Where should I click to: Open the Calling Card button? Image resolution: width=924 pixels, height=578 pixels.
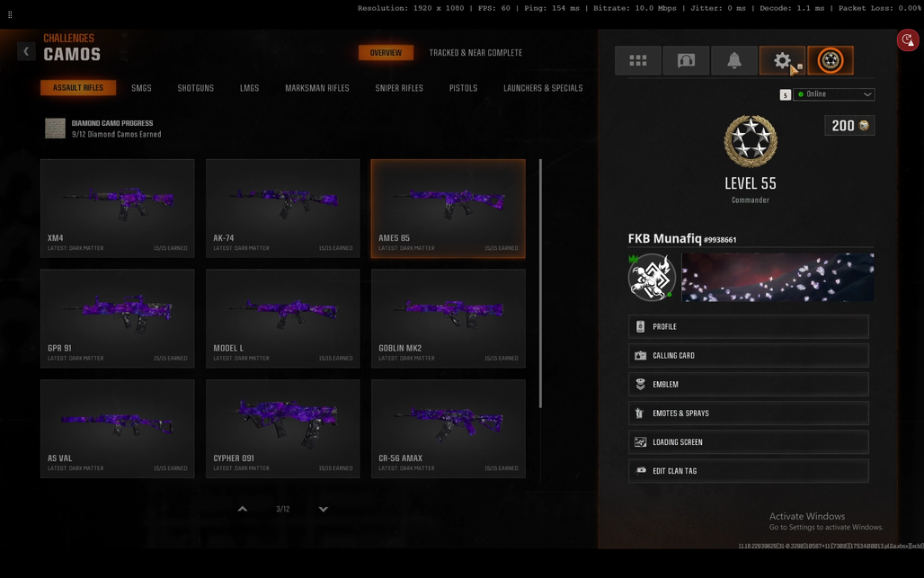click(x=749, y=355)
